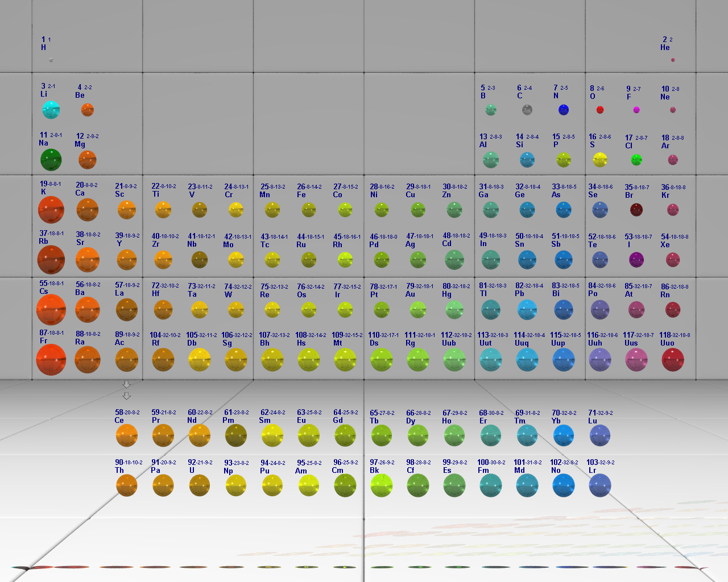This screenshot has height=582, width=728.
Task: Click the red Oxygen (O) sphere
Action: (600, 110)
